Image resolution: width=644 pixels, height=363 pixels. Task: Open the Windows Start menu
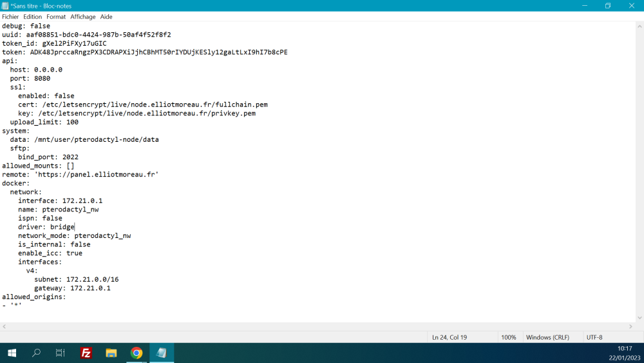point(12,353)
